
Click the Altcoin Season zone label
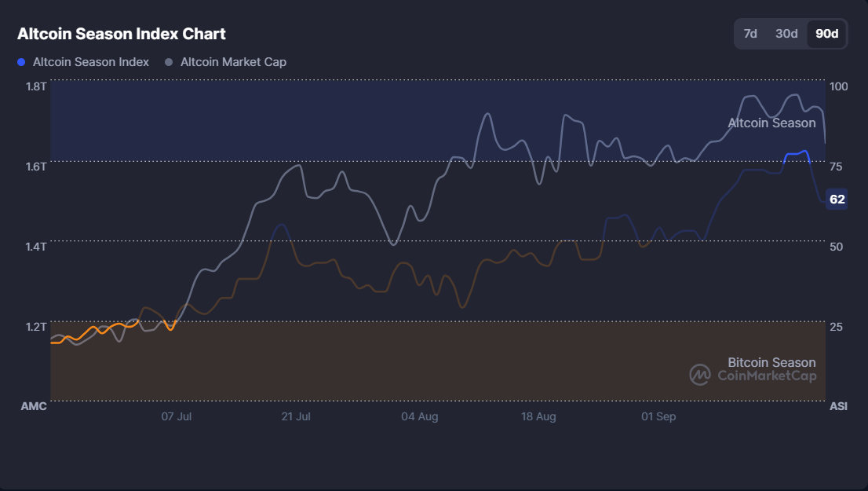pyautogui.click(x=771, y=123)
